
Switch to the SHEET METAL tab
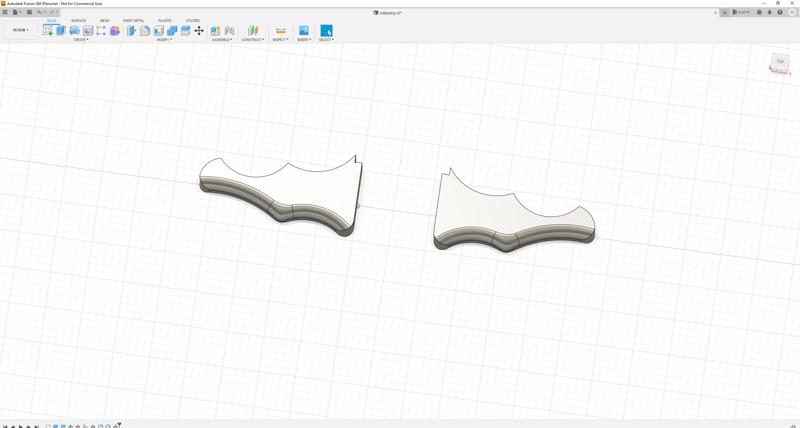tap(134, 20)
